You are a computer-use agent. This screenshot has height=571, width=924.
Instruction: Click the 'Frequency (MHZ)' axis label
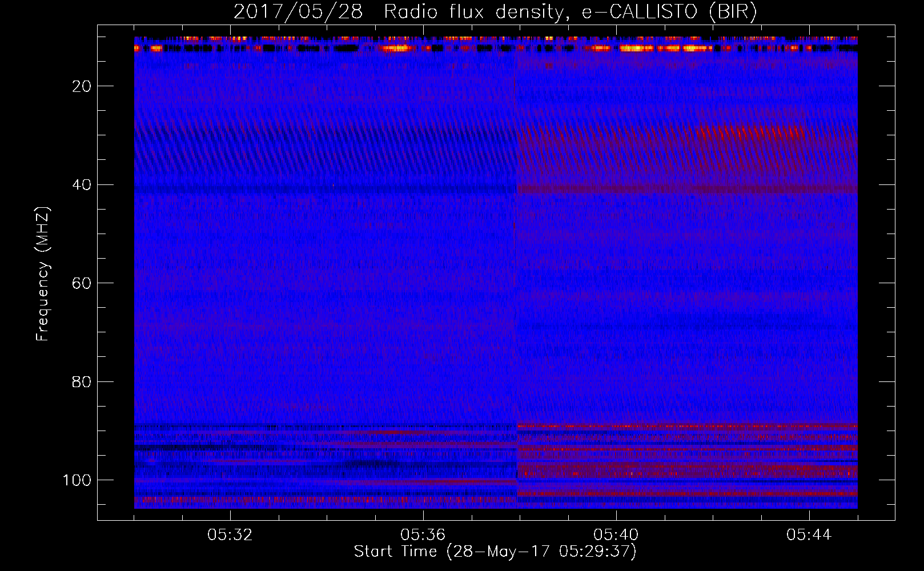pyautogui.click(x=43, y=274)
